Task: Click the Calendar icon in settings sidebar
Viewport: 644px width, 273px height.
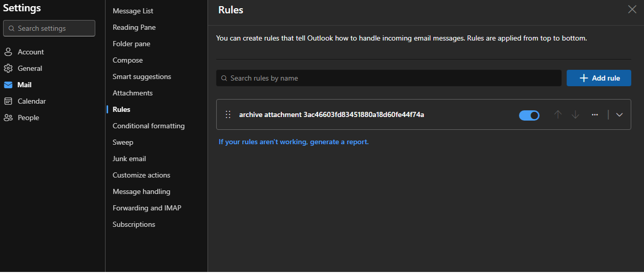Action: click(x=8, y=101)
